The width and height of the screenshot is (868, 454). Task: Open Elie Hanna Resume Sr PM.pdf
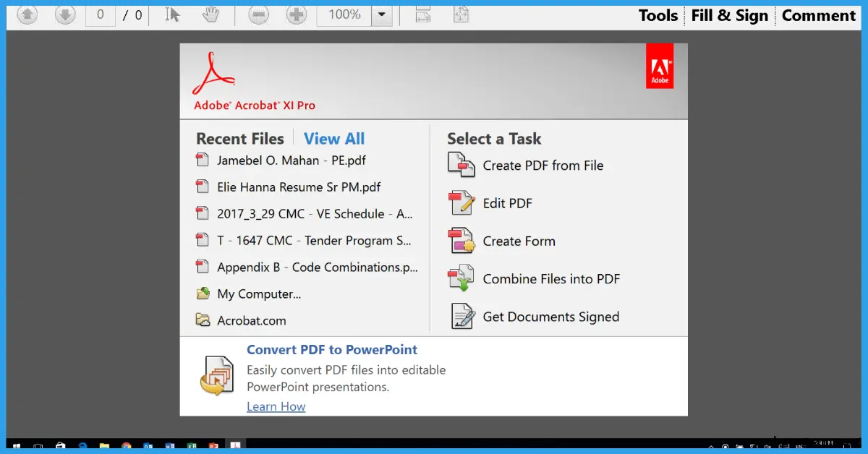pyautogui.click(x=299, y=187)
